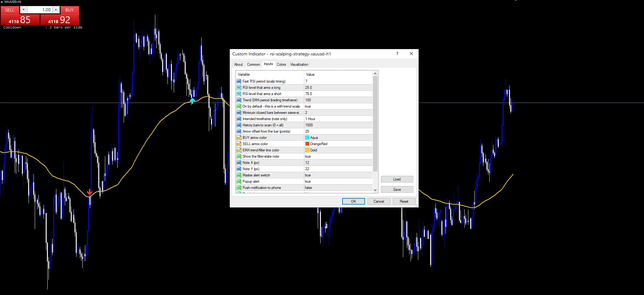Click the Intended timeframe row icon

tap(239, 119)
